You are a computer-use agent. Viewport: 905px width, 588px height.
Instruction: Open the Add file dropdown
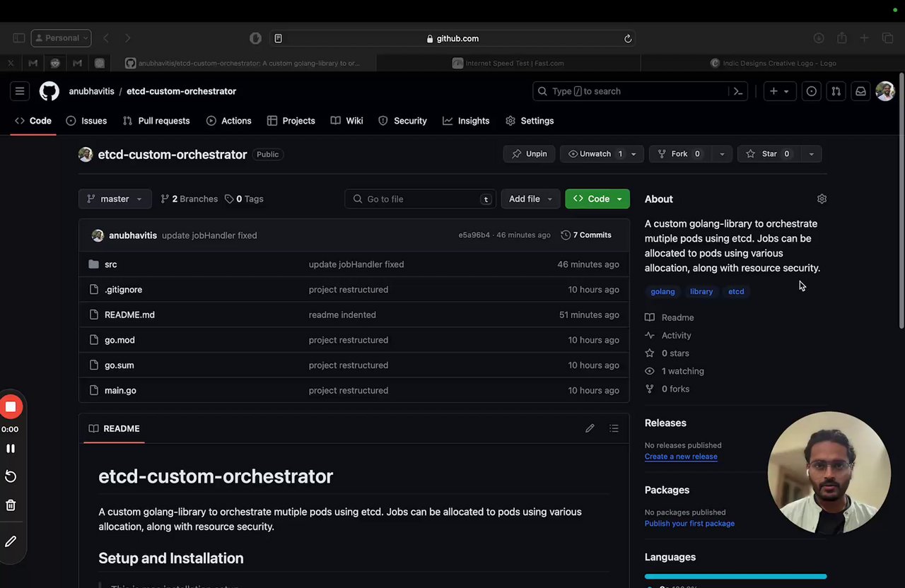[x=530, y=199]
